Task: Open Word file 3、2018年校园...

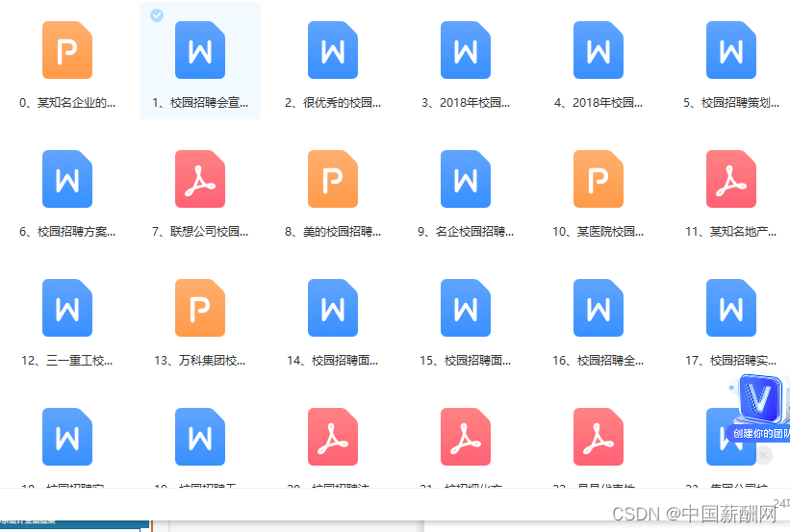Action: pyautogui.click(x=466, y=50)
